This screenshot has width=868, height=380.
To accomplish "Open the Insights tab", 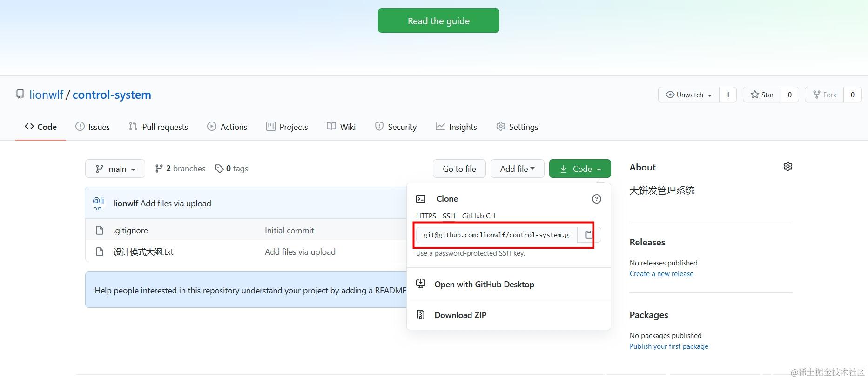I will click(456, 127).
